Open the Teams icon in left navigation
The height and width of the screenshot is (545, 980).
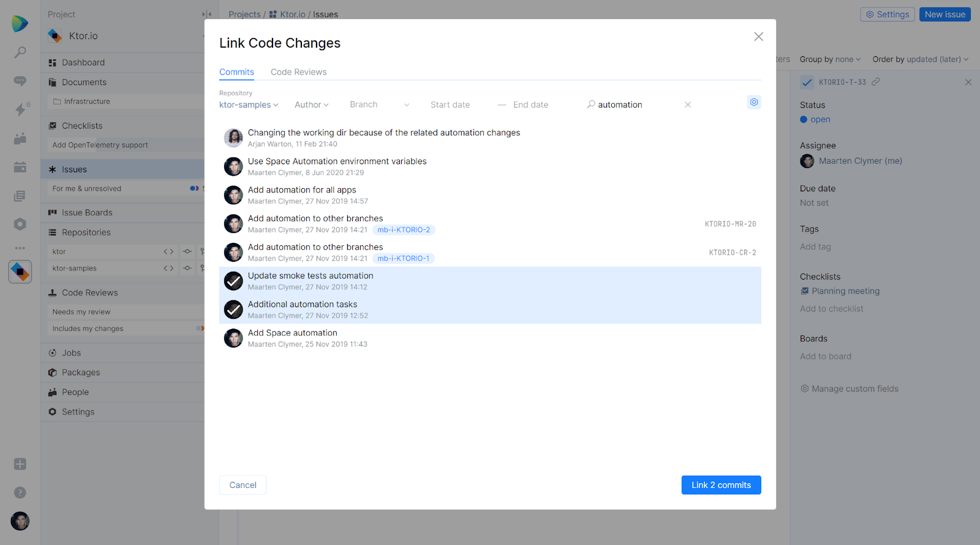pos(20,139)
